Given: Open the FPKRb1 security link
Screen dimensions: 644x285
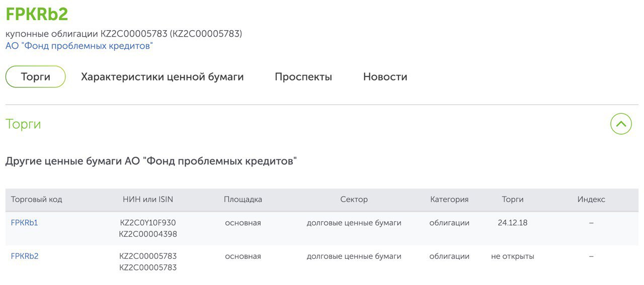Looking at the screenshot, I should (x=25, y=223).
